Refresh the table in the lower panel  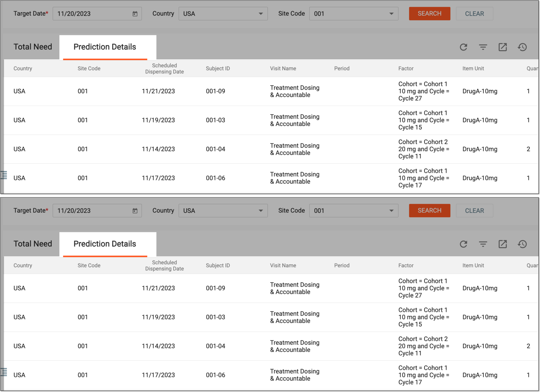(463, 244)
